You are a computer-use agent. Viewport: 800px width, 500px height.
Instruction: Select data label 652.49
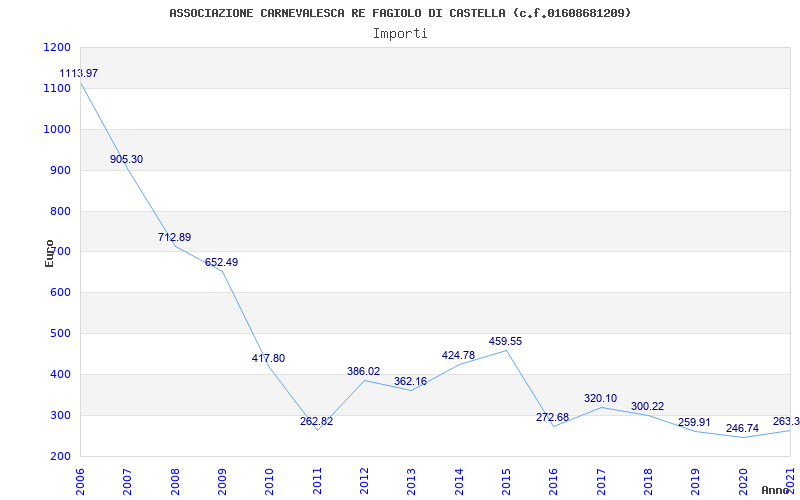click(x=221, y=262)
